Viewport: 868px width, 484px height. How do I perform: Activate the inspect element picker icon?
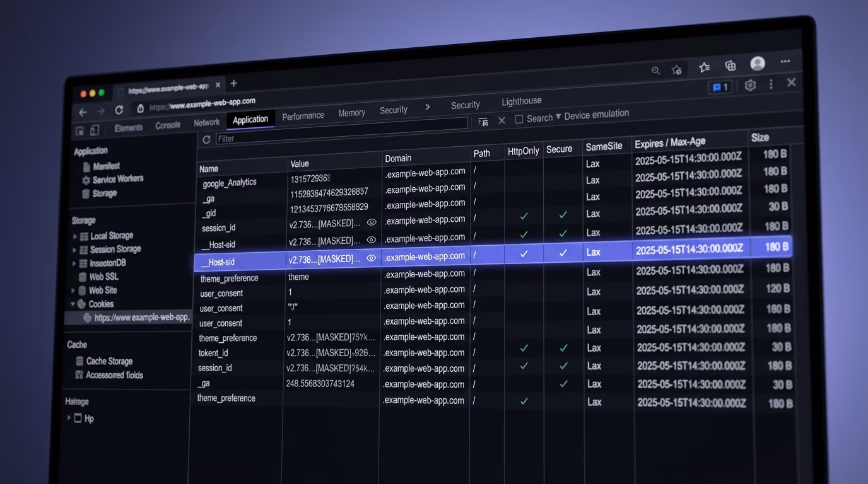point(79,131)
